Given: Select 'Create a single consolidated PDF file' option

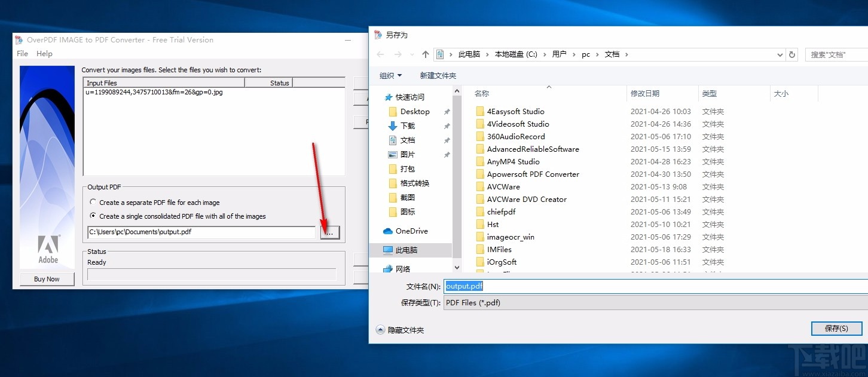Looking at the screenshot, I should (x=93, y=216).
